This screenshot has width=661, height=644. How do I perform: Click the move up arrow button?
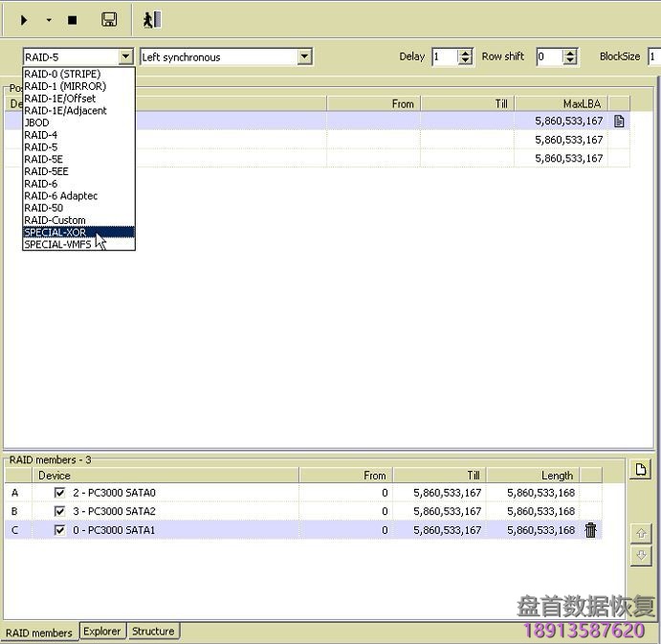point(641,534)
